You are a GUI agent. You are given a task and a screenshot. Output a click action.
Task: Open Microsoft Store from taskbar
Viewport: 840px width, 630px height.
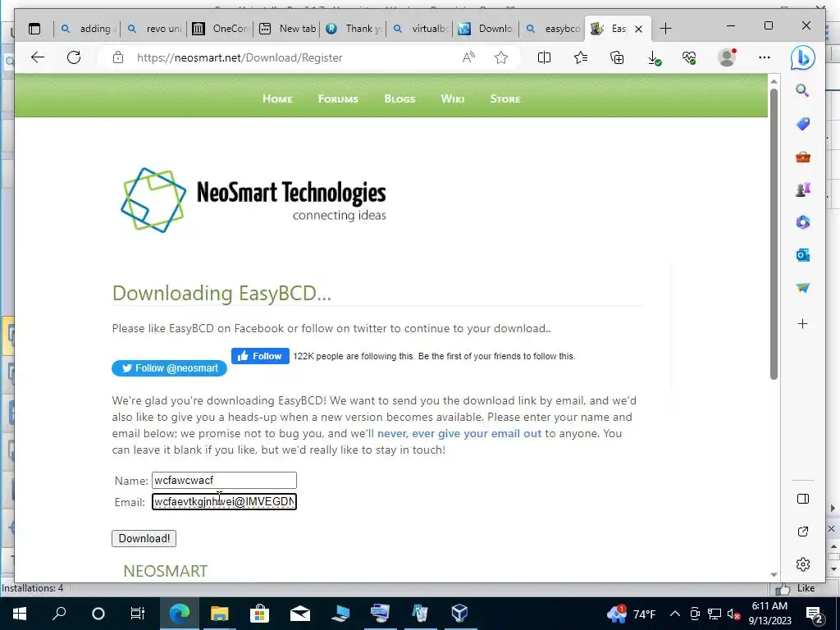[x=259, y=613]
